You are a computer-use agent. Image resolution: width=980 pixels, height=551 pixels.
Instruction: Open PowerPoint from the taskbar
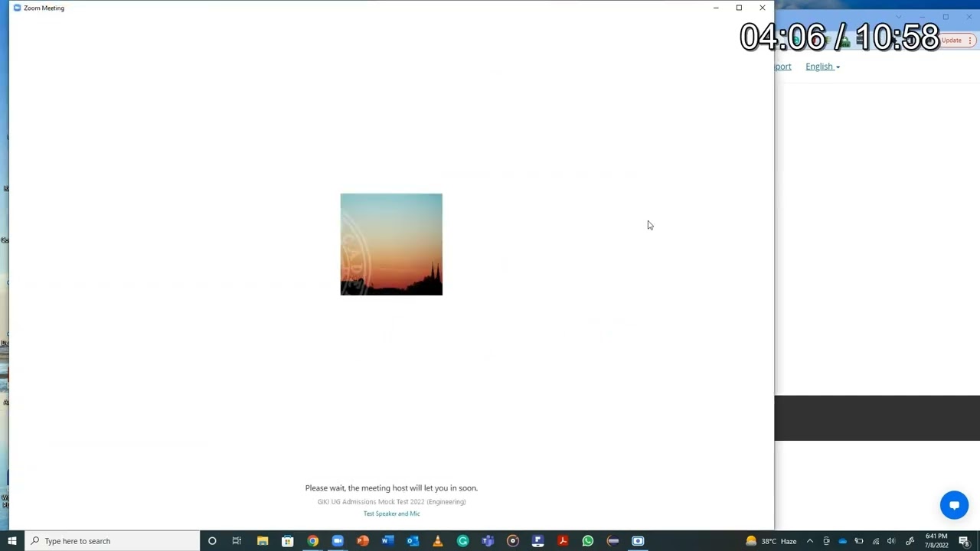point(363,541)
